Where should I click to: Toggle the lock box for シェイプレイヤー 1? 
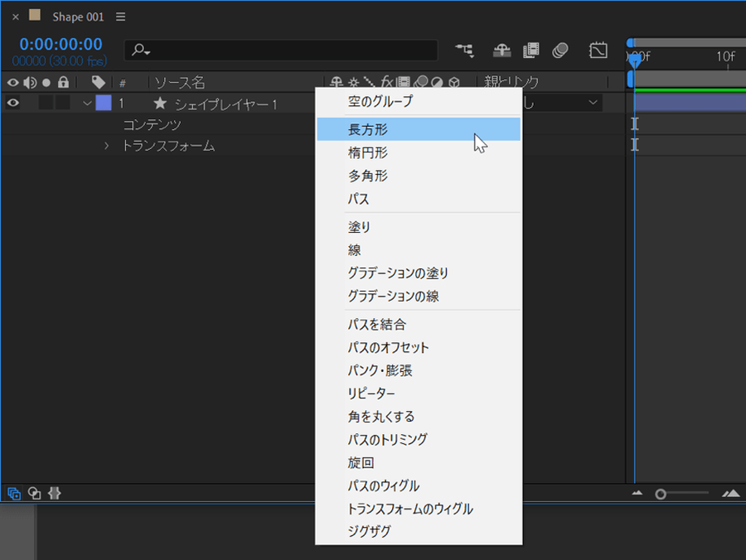coord(63,104)
